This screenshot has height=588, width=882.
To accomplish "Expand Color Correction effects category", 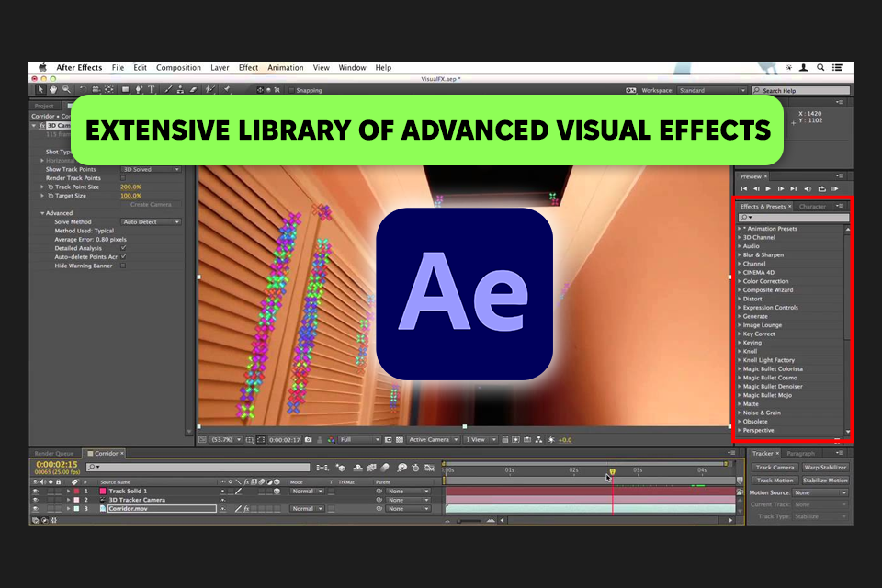I will click(739, 281).
